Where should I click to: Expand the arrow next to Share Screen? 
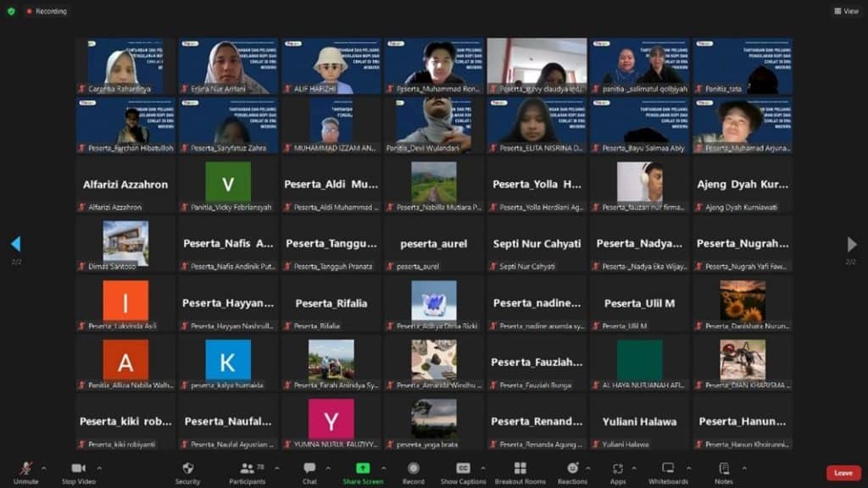click(x=384, y=468)
